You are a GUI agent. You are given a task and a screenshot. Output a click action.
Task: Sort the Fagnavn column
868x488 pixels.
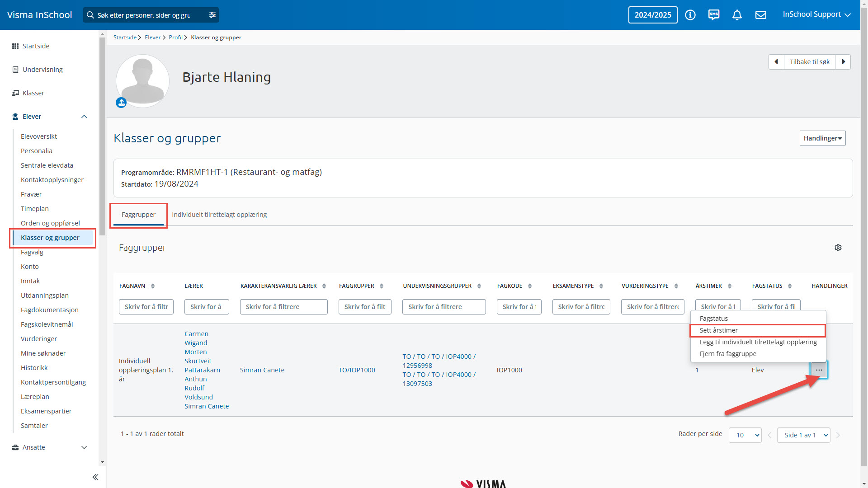[x=153, y=286]
